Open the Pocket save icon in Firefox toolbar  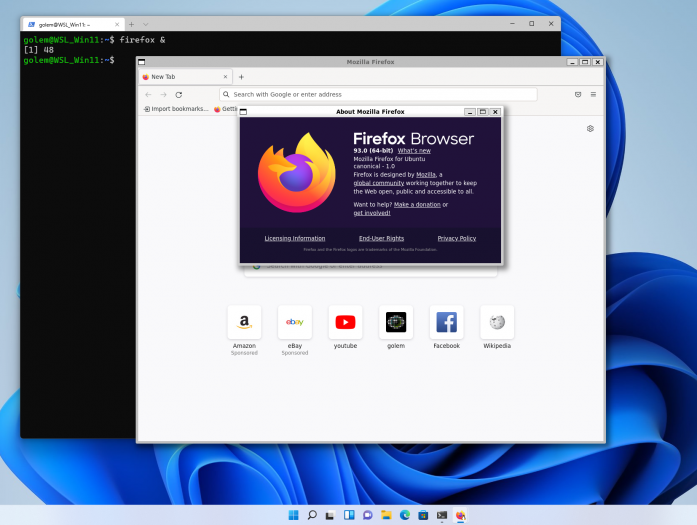[578, 94]
